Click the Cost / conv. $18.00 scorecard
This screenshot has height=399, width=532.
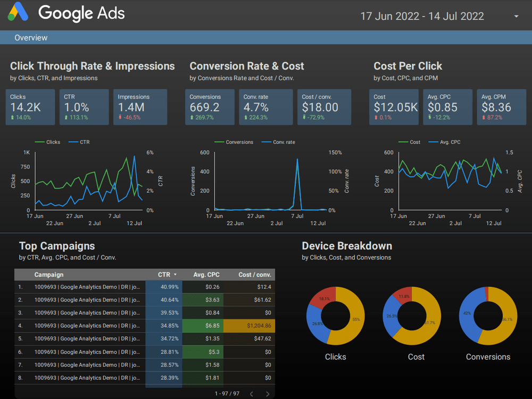coord(325,107)
